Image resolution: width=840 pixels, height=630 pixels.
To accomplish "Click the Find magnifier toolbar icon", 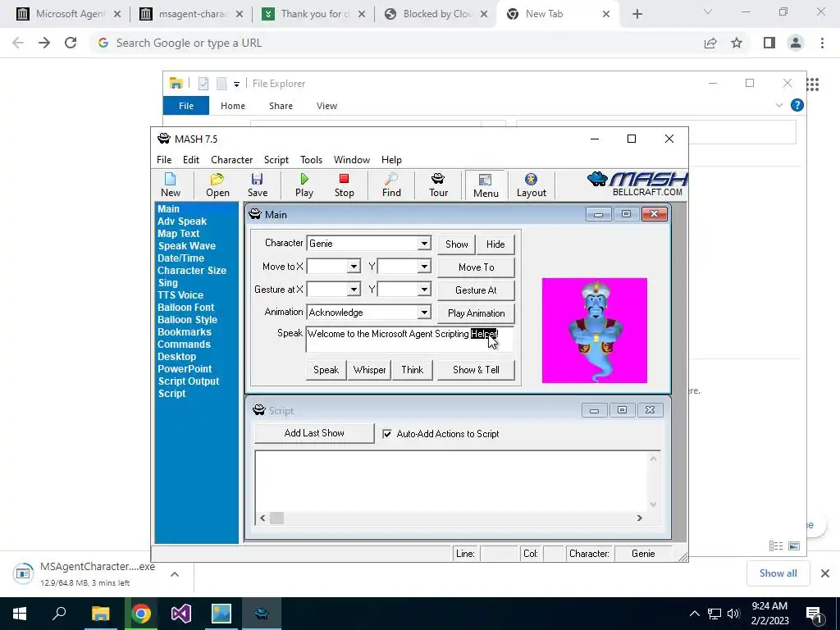I will 391,185.
